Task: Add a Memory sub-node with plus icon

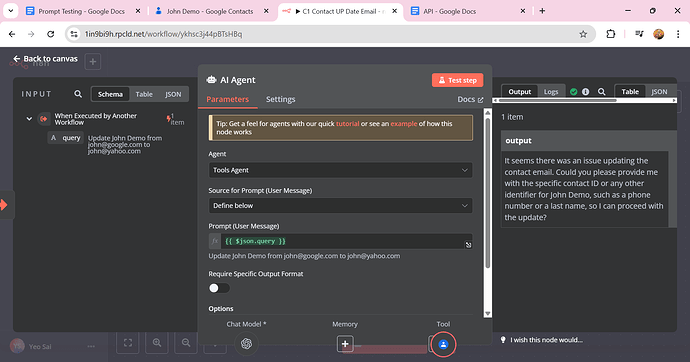Action: click(345, 344)
